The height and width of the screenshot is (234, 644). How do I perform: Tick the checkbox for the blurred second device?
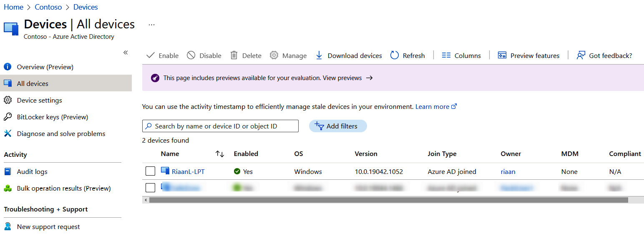[150, 188]
